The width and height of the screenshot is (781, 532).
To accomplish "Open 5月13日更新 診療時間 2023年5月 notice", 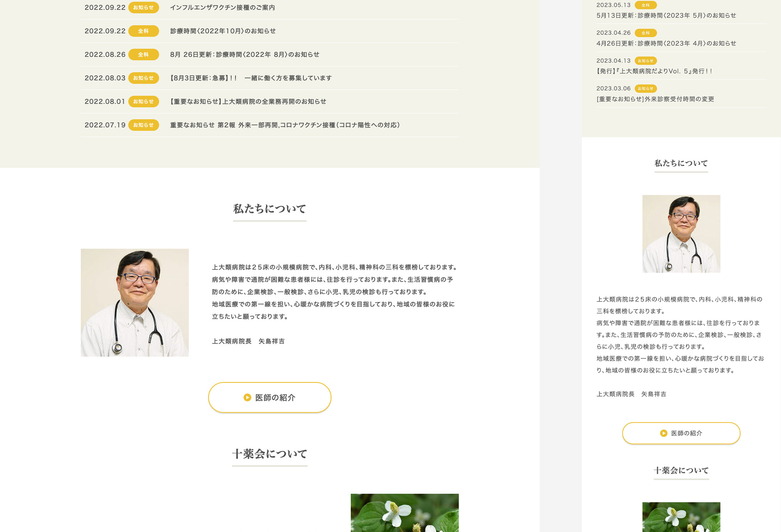I will [666, 15].
